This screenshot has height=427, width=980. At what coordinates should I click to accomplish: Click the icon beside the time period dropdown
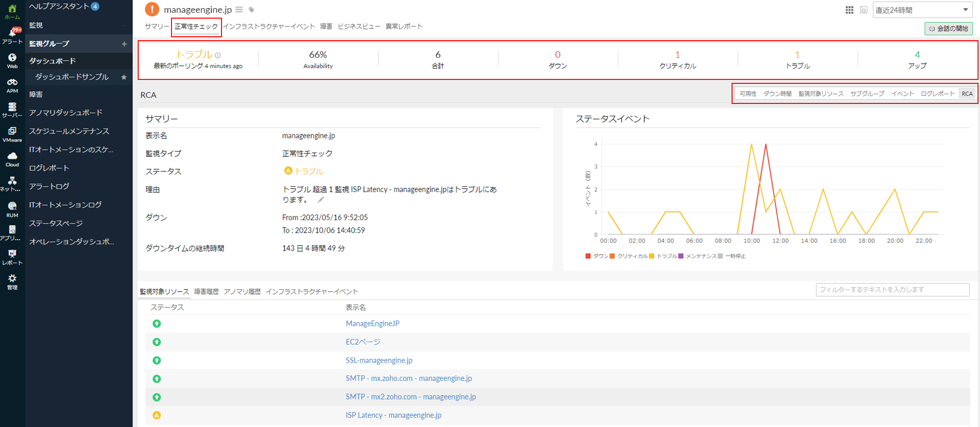coord(864,10)
